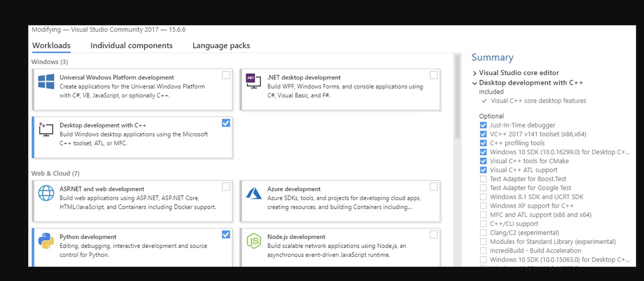Check ASP.NET and web development workload
Image resolution: width=644 pixels, height=281 pixels.
coord(226,187)
